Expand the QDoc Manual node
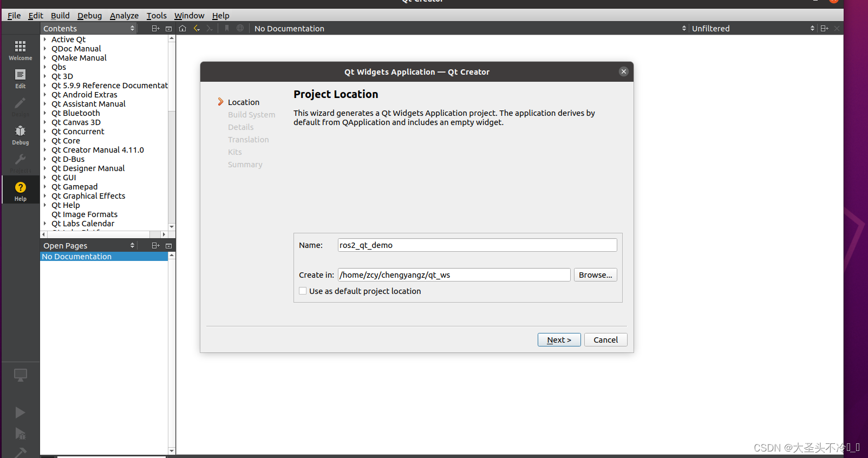 coord(45,48)
